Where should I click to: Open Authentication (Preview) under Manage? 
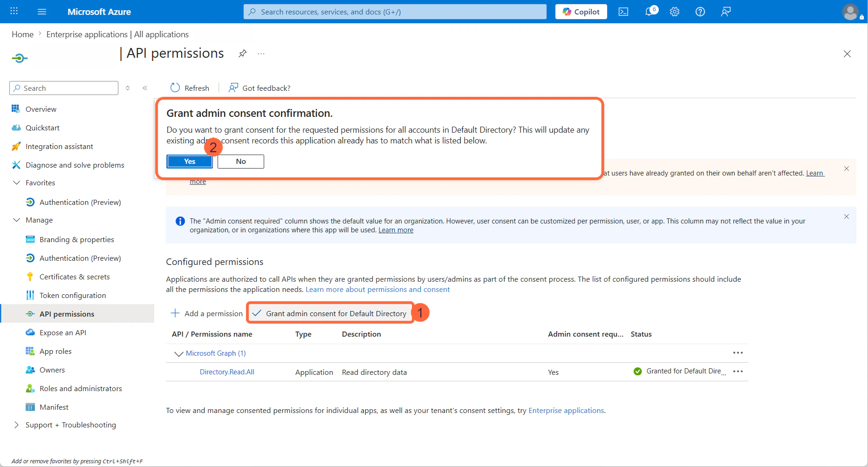pyautogui.click(x=80, y=258)
